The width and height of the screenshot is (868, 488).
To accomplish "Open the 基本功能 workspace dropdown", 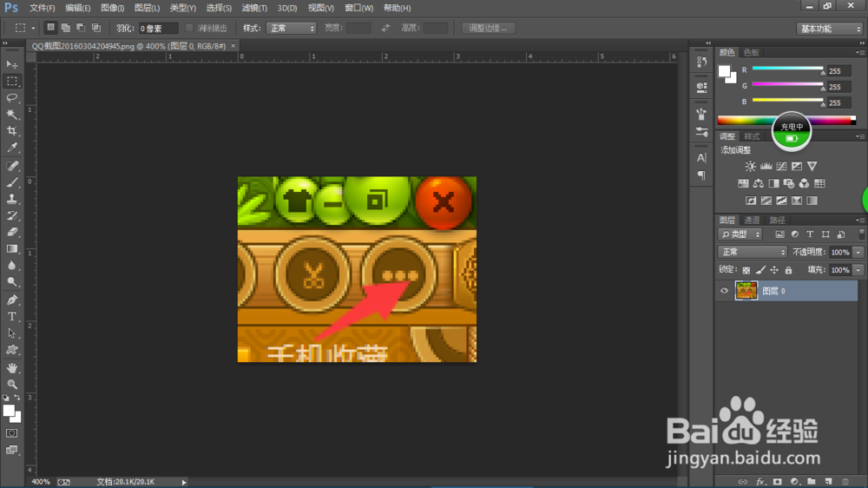I will (x=829, y=29).
